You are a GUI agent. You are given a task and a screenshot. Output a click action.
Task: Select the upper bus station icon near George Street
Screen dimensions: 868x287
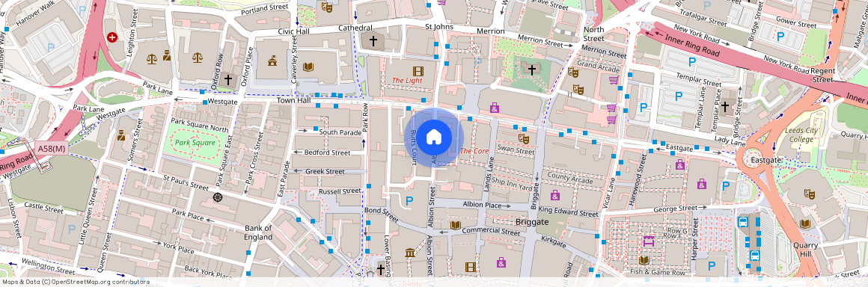point(744,222)
